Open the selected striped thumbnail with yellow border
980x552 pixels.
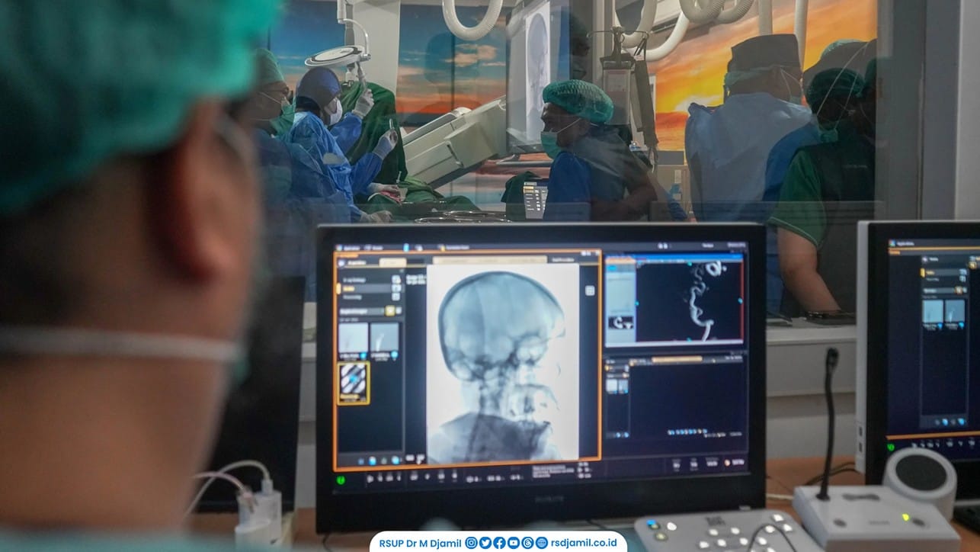coord(354,383)
